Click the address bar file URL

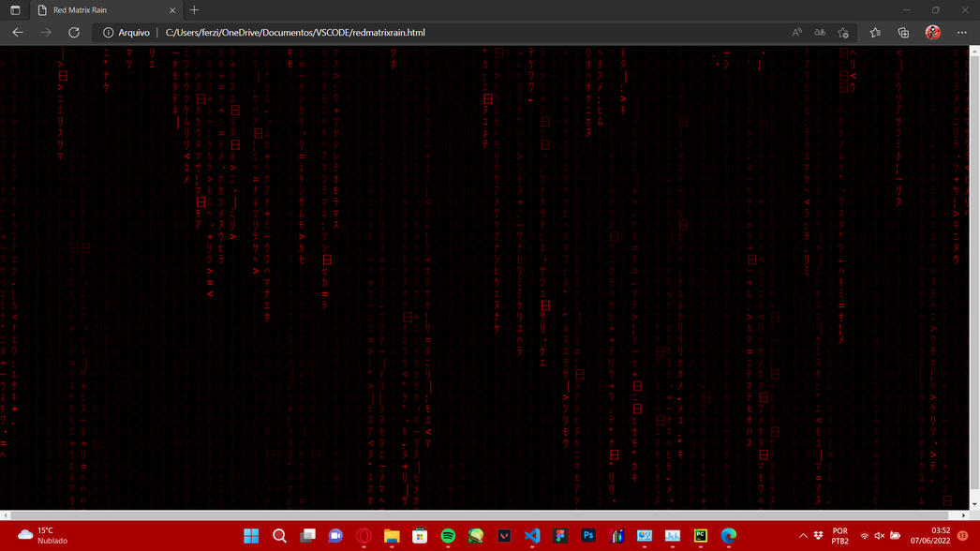(x=295, y=33)
